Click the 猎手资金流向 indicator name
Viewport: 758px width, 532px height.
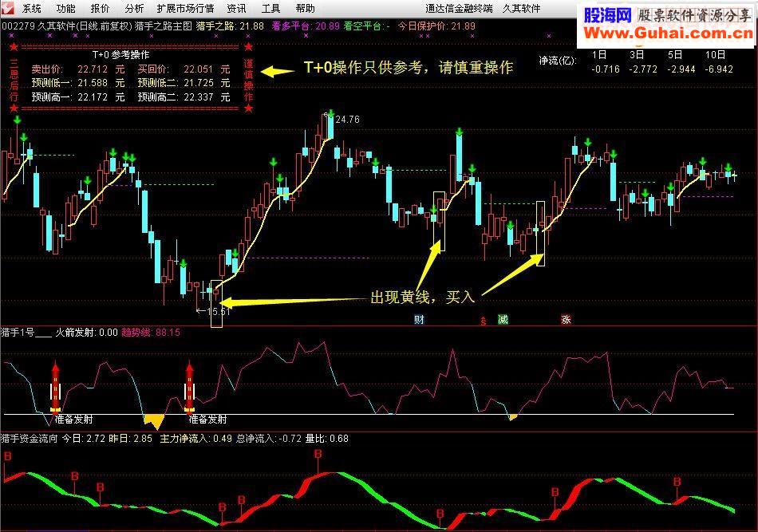tap(30, 439)
